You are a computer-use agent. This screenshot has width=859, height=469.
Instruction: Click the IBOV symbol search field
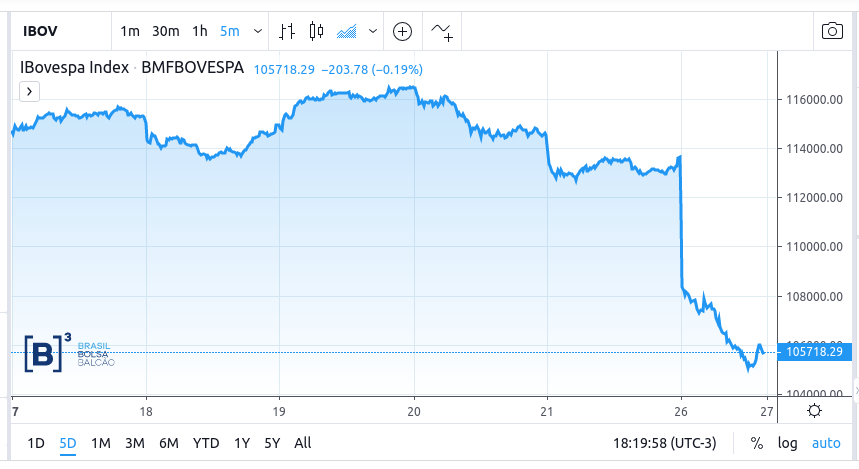pyautogui.click(x=52, y=31)
